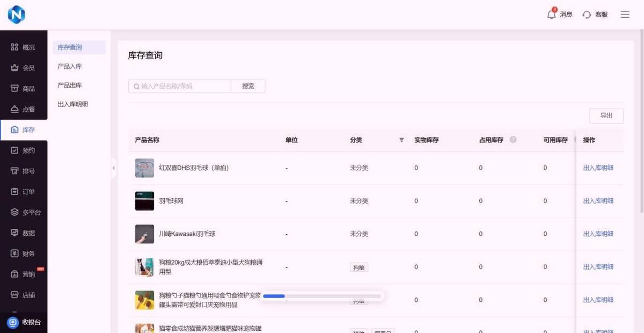Screen dimensions: 644x333
Task: Open 概况 overview in sidebar
Action: coord(23,47)
